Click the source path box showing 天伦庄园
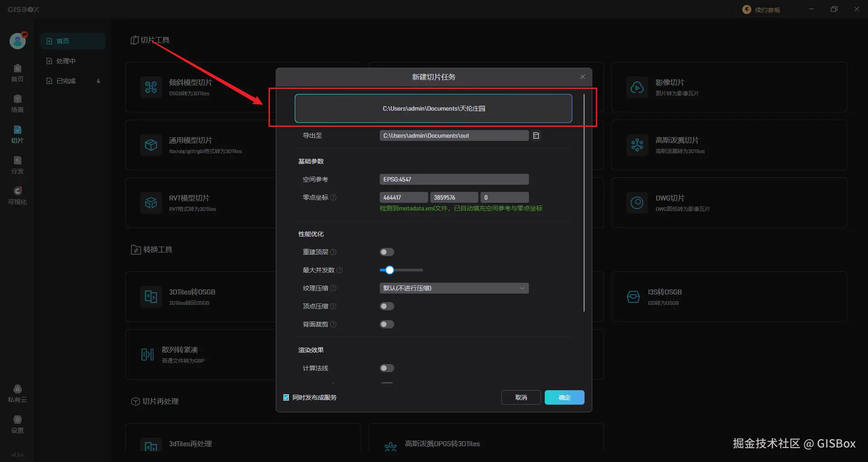This screenshot has height=462, width=868. 434,108
